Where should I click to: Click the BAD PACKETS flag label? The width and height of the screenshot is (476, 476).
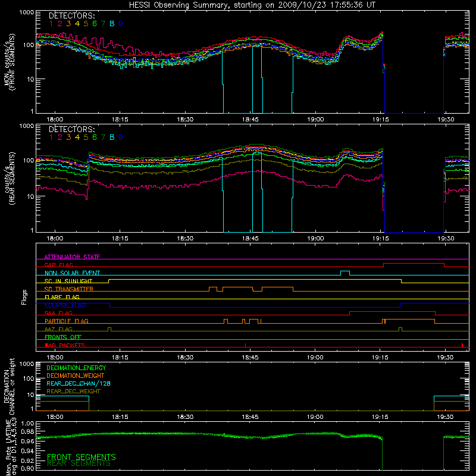65,345
